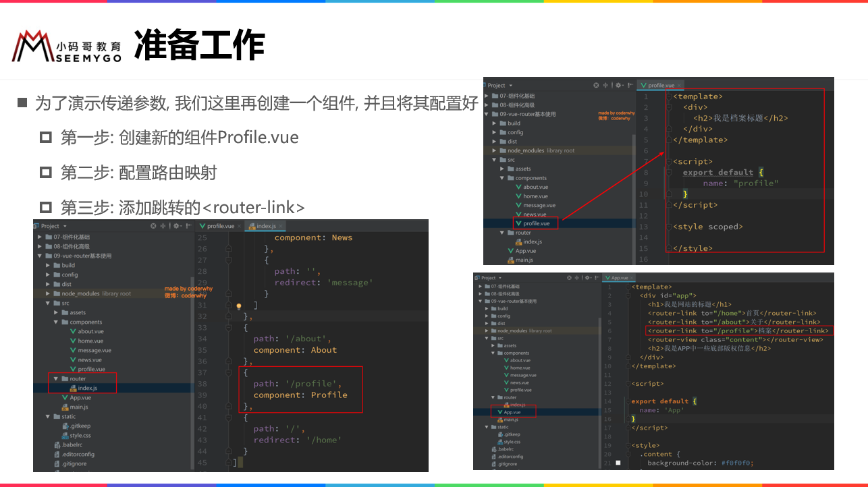This screenshot has width=868, height=487.
Task: Click the SEEMYGO logo in slide header
Action: point(67,46)
